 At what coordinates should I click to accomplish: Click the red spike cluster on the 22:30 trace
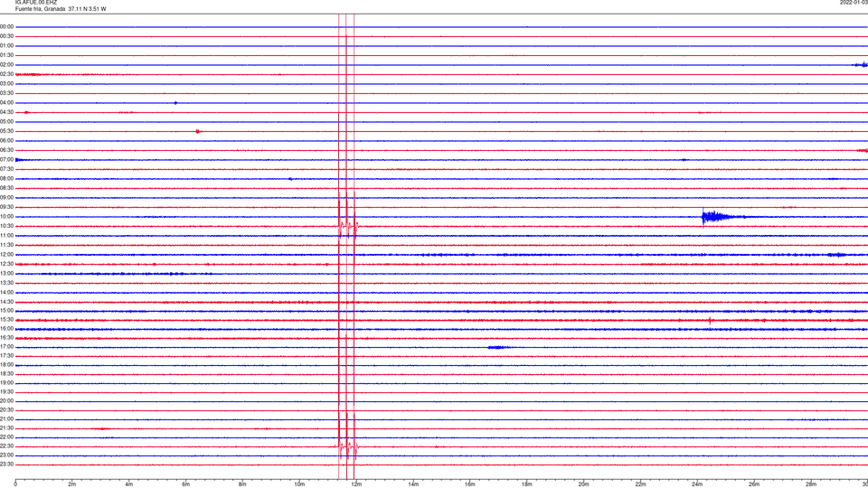pos(348,446)
